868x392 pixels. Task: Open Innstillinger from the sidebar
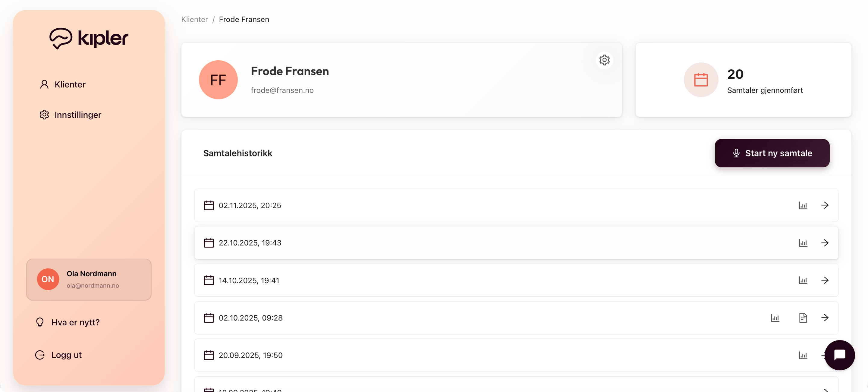pos(77,115)
